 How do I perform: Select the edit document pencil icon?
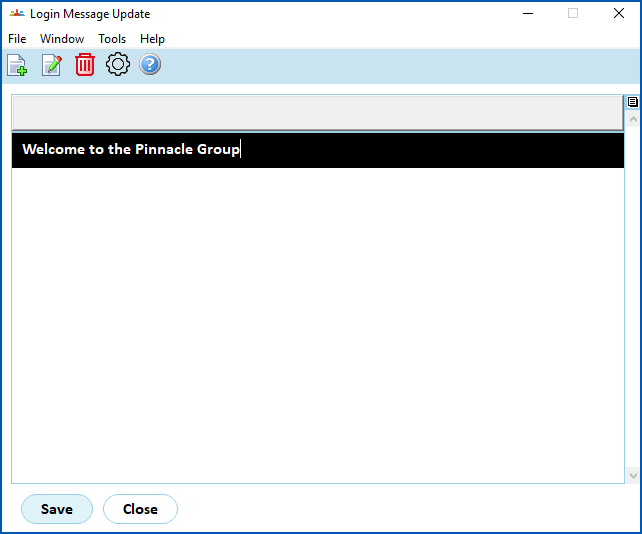[52, 65]
